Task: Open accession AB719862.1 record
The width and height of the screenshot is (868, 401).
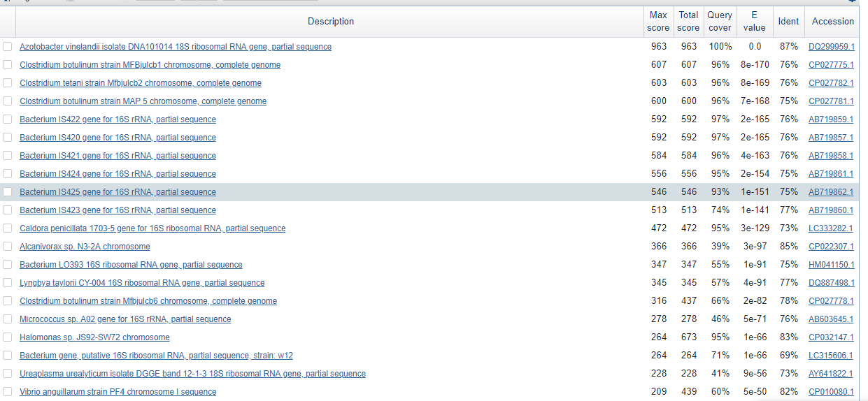Action: click(x=831, y=192)
